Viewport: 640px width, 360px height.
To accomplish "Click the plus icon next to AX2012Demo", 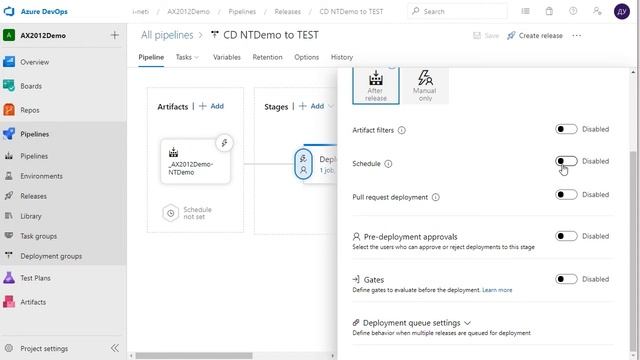I will coord(115,36).
